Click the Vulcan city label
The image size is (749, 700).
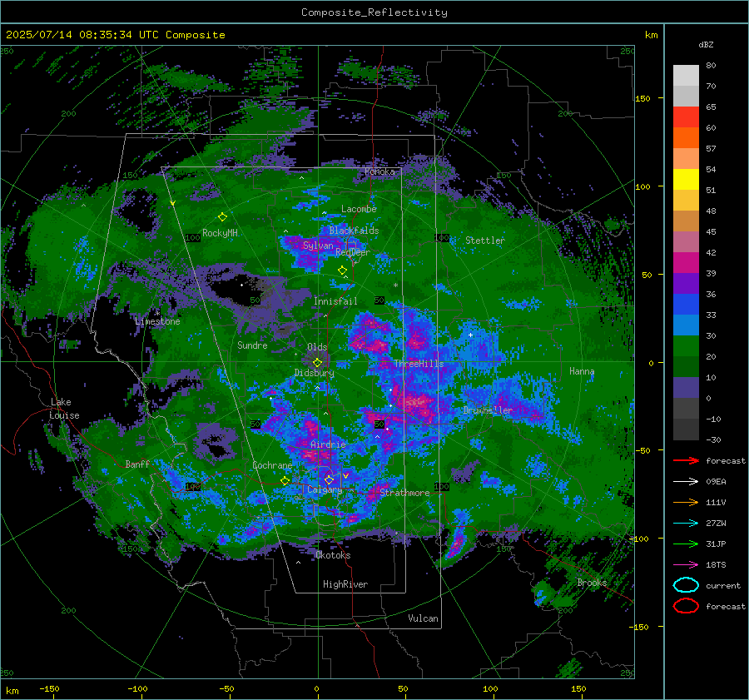[423, 618]
